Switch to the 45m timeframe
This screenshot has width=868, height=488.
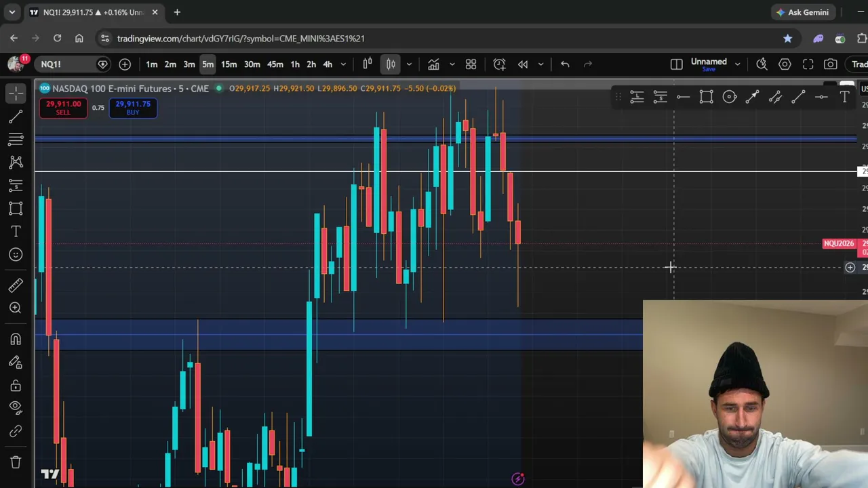275,64
